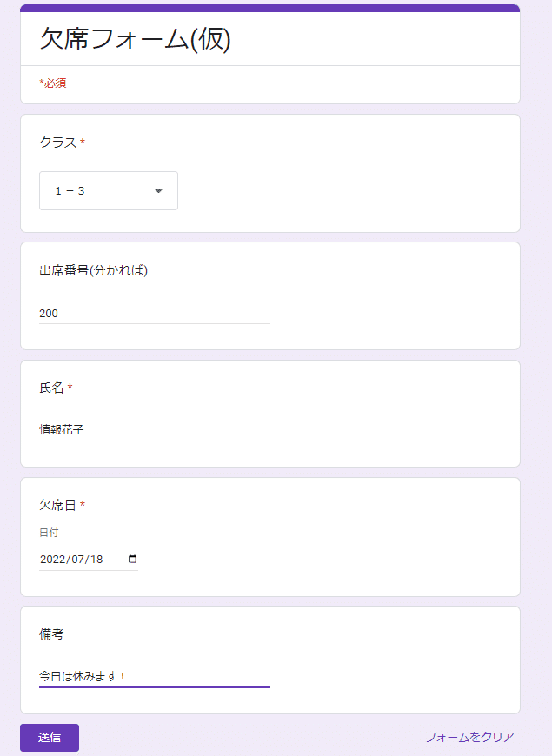
Task: Focus the 備考 field with 今日は休みます！
Action: click(155, 676)
